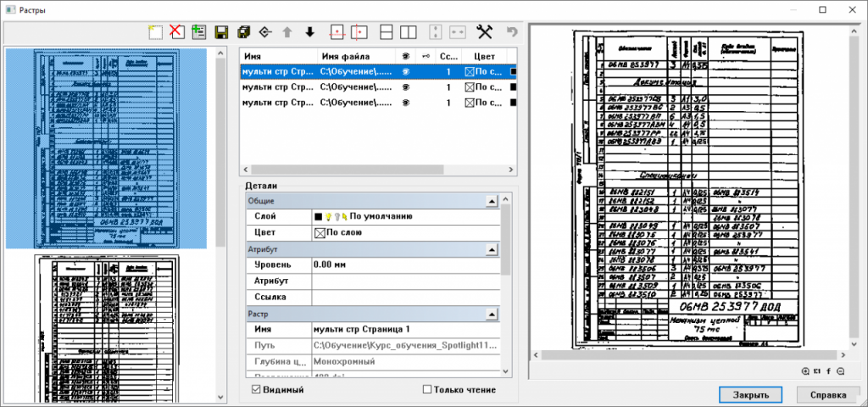Image resolution: width=868 pixels, height=407 pixels.
Task: Click the key lock column header
Action: (x=425, y=56)
